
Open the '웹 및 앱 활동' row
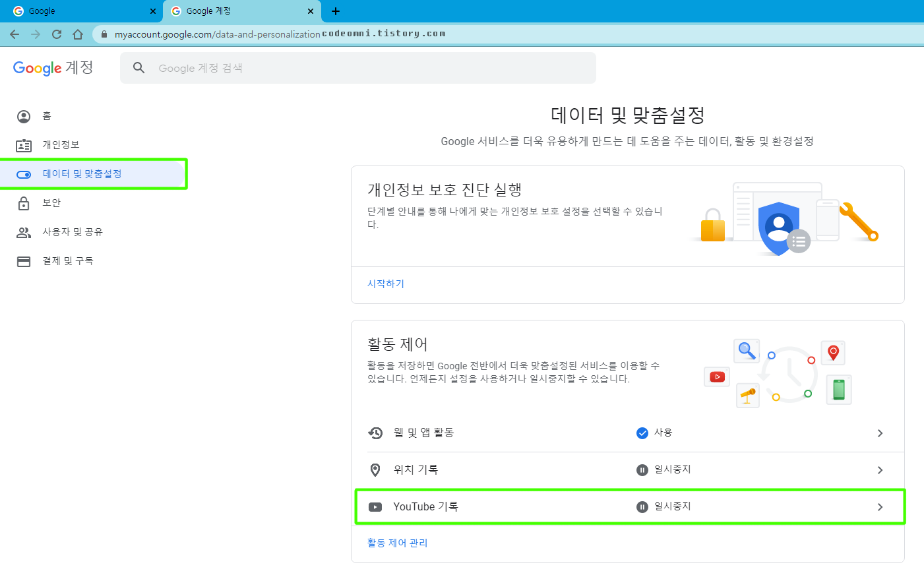click(628, 433)
